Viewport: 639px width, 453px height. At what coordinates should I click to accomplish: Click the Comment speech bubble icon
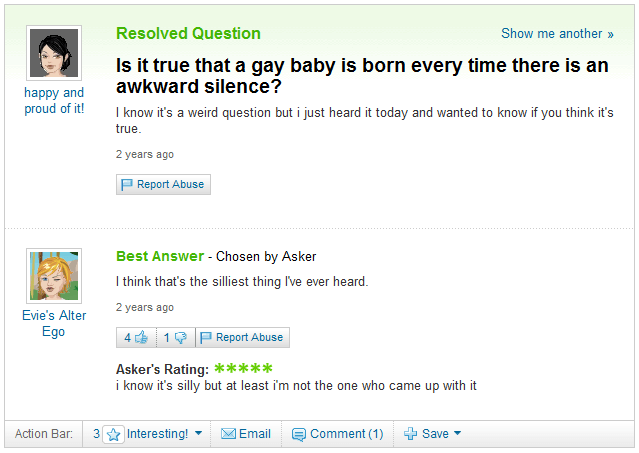[x=298, y=434]
